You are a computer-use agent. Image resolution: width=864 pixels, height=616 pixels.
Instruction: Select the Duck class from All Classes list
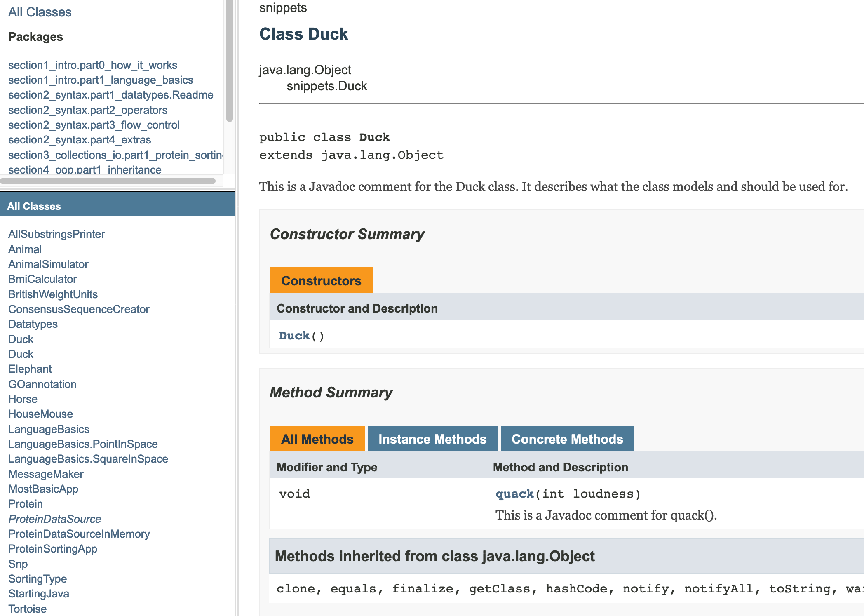(x=21, y=341)
